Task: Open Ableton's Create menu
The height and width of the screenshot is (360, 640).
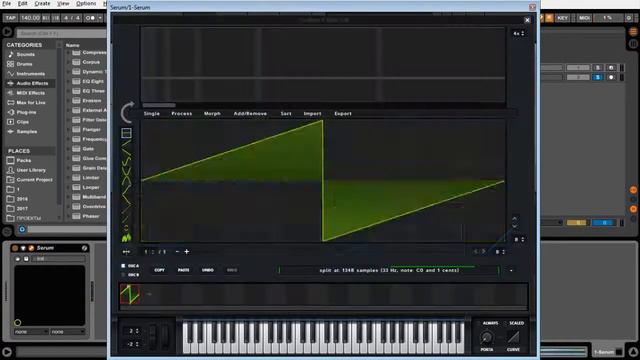Action: coord(42,3)
